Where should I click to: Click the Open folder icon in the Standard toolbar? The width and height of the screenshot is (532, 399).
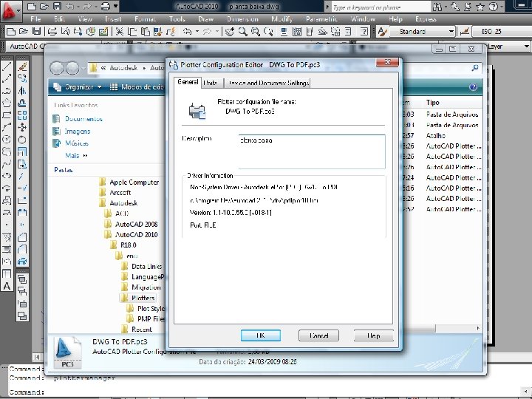coord(24,32)
